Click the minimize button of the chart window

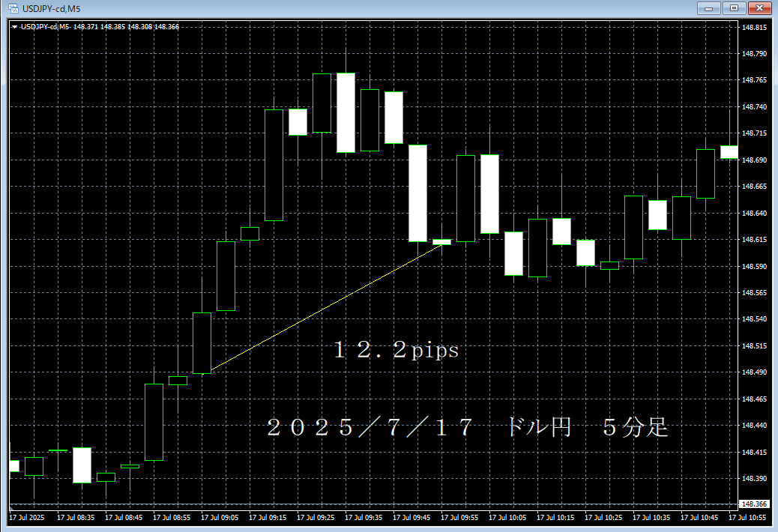click(x=708, y=8)
